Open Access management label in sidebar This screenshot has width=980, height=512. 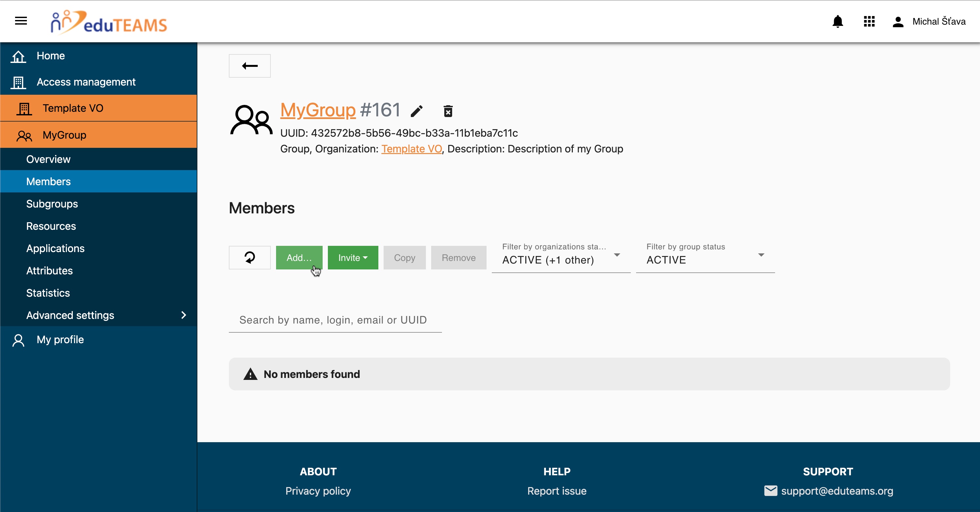[86, 82]
